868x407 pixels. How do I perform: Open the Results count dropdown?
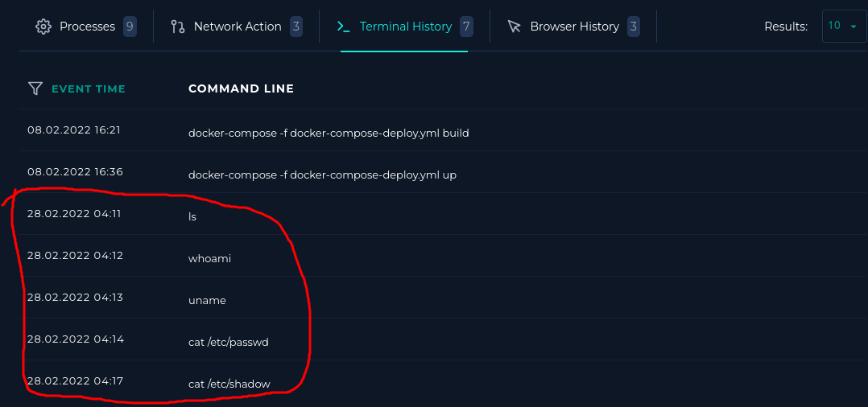844,26
